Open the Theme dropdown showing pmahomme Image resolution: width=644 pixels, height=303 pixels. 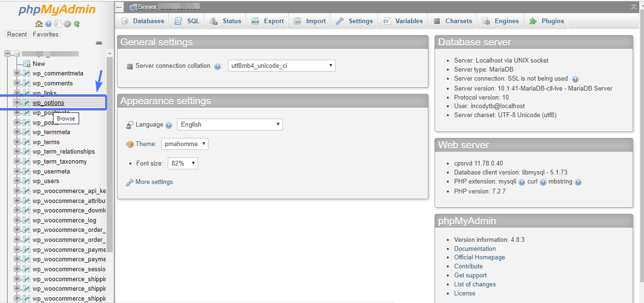[x=184, y=144]
